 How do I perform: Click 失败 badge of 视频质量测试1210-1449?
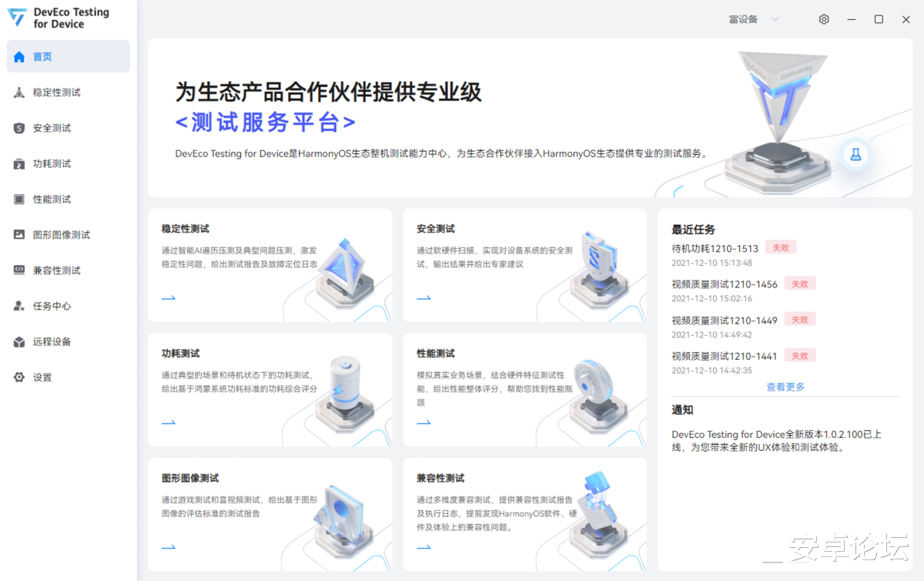tap(800, 319)
